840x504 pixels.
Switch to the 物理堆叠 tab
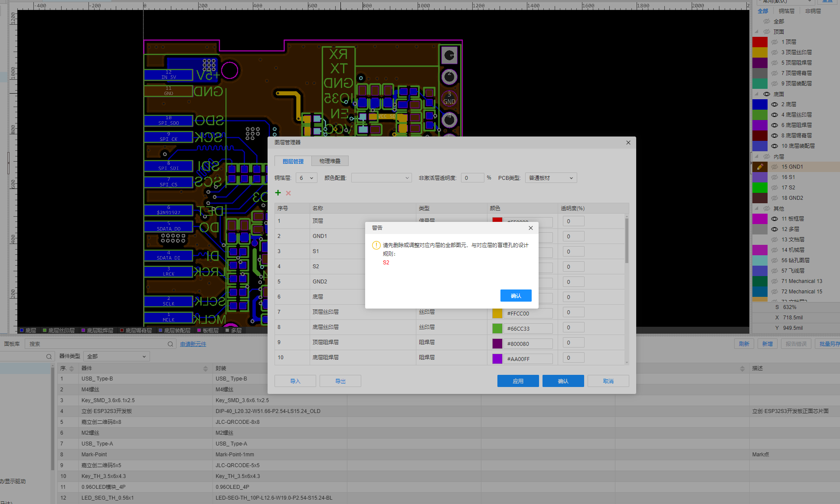(330, 161)
